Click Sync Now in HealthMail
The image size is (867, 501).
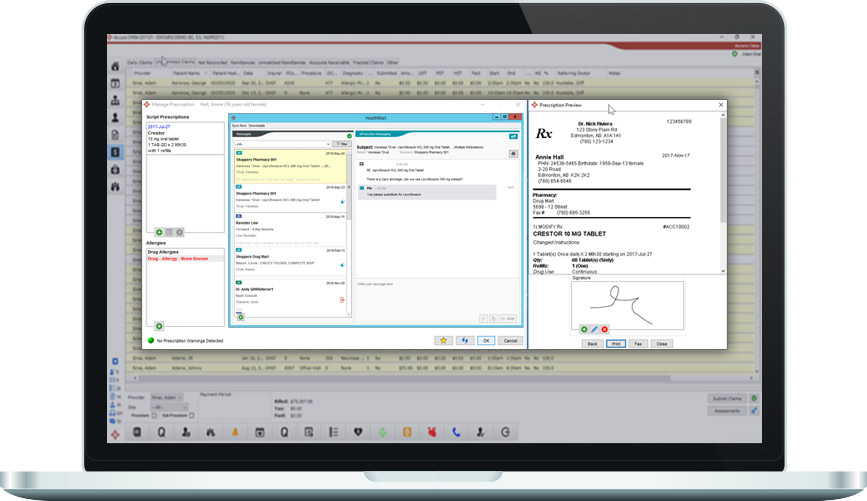(239, 126)
